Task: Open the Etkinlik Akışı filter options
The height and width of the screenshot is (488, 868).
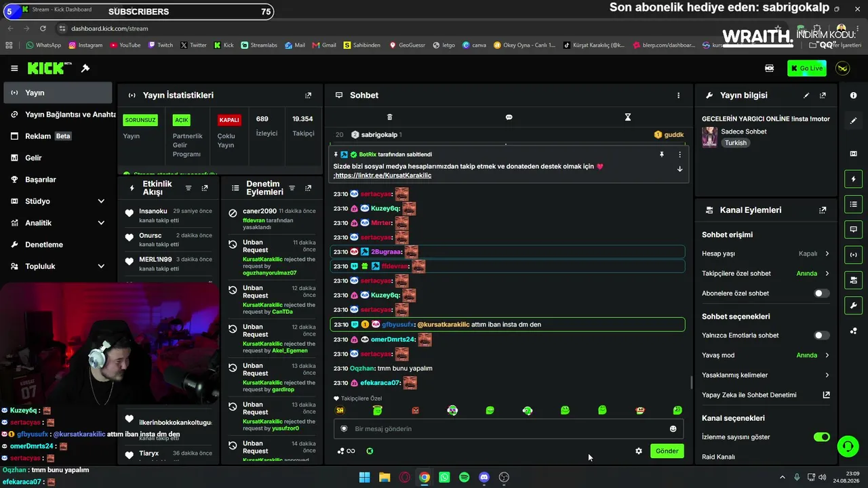Action: [189, 188]
